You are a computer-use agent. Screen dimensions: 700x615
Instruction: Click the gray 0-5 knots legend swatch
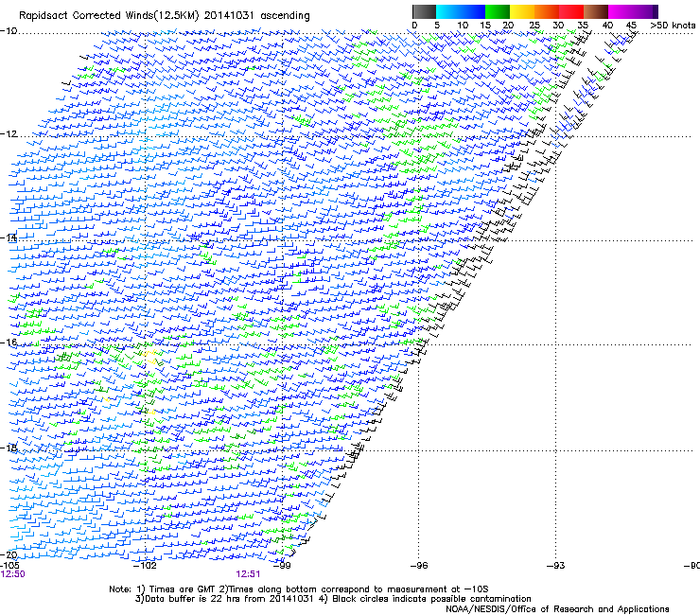point(424,11)
